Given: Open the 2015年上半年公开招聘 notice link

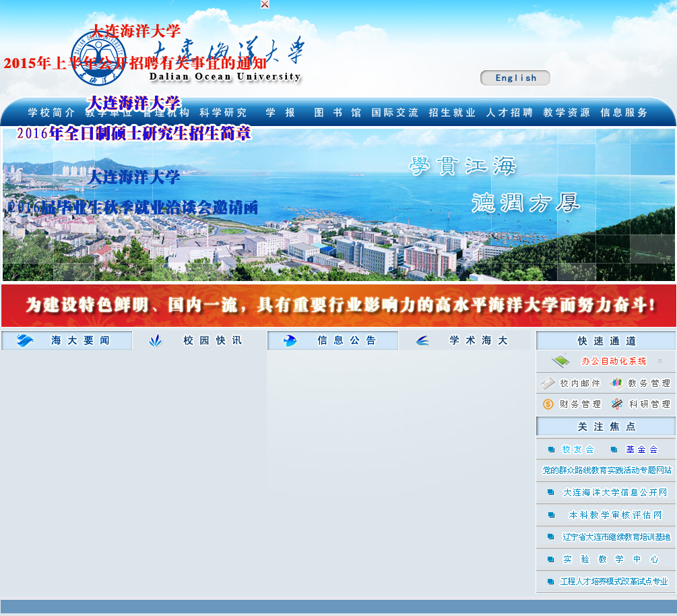Looking at the screenshot, I should 135,63.
